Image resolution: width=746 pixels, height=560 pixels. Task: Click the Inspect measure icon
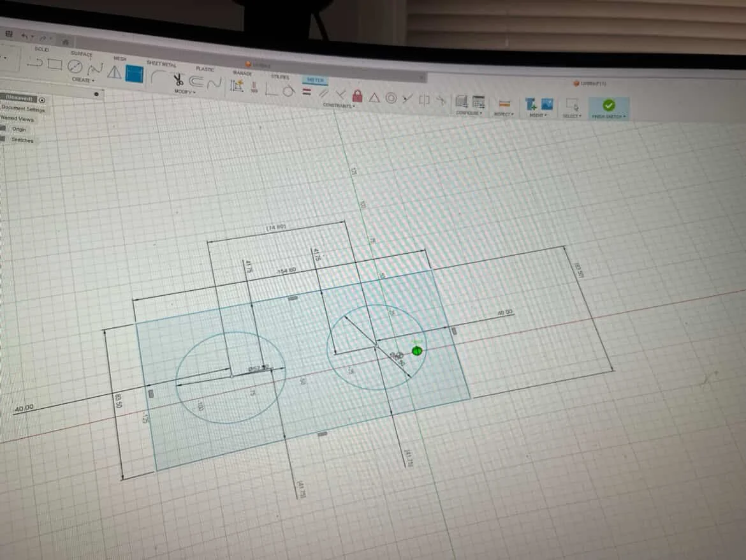[x=504, y=104]
